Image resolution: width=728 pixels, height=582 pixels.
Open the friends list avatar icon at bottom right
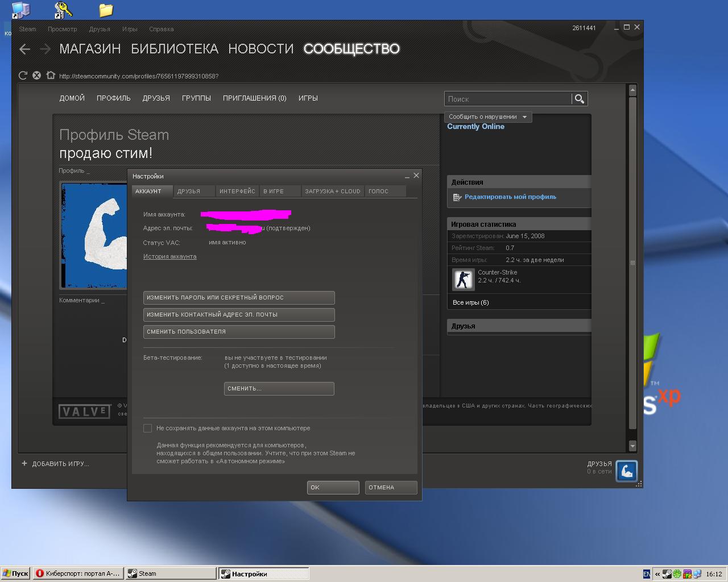click(x=627, y=471)
